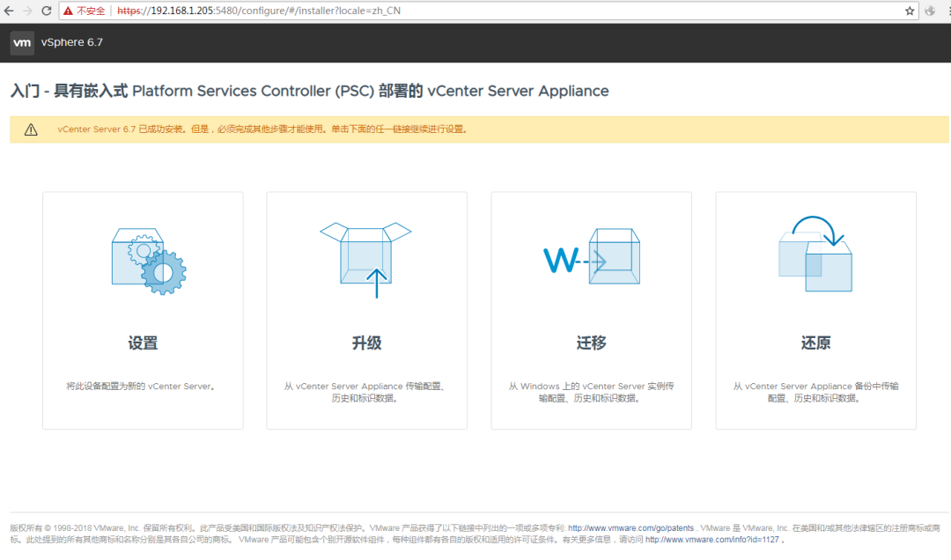Click the browser forward arrow
Screen dimensions: 951x560
[27, 11]
